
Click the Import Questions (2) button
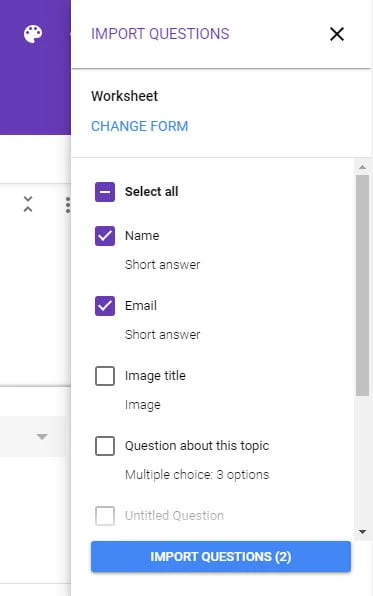[x=221, y=556]
